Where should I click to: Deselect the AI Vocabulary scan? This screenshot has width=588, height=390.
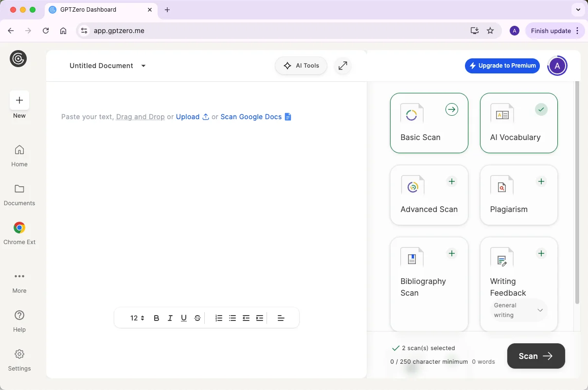pyautogui.click(x=541, y=109)
